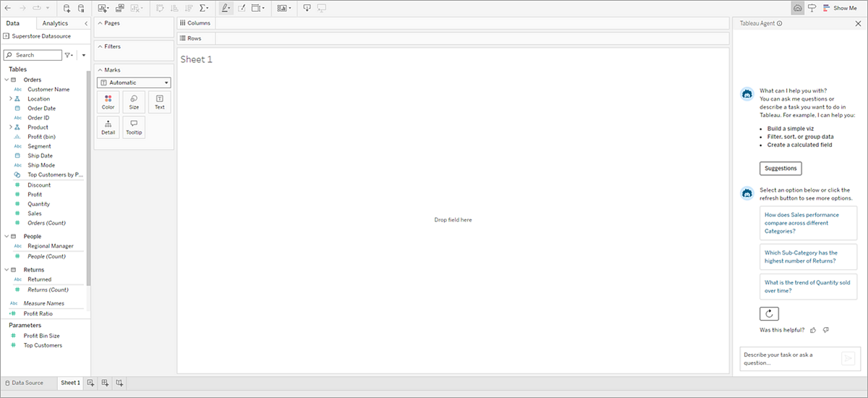Open the Show Me panel
This screenshot has width=868, height=398.
click(840, 8)
